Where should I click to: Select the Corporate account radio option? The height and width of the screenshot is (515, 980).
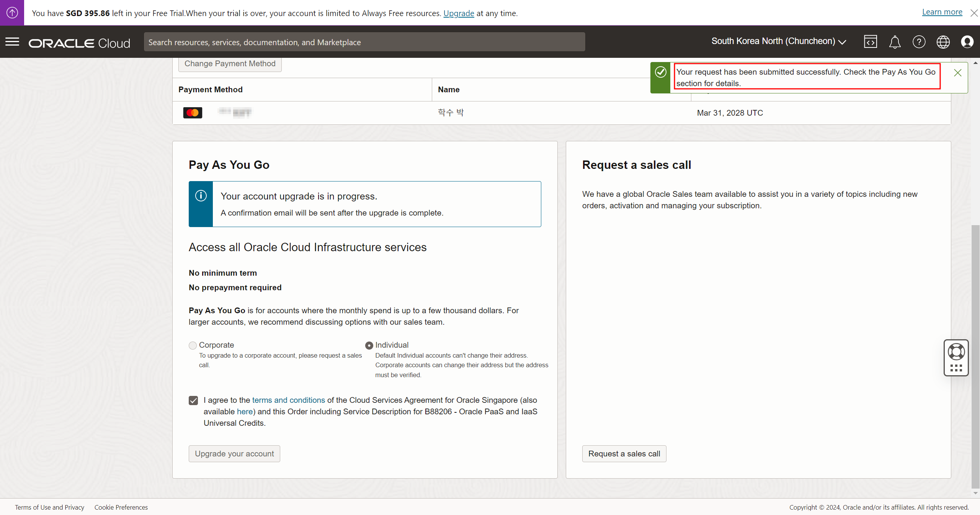tap(193, 345)
